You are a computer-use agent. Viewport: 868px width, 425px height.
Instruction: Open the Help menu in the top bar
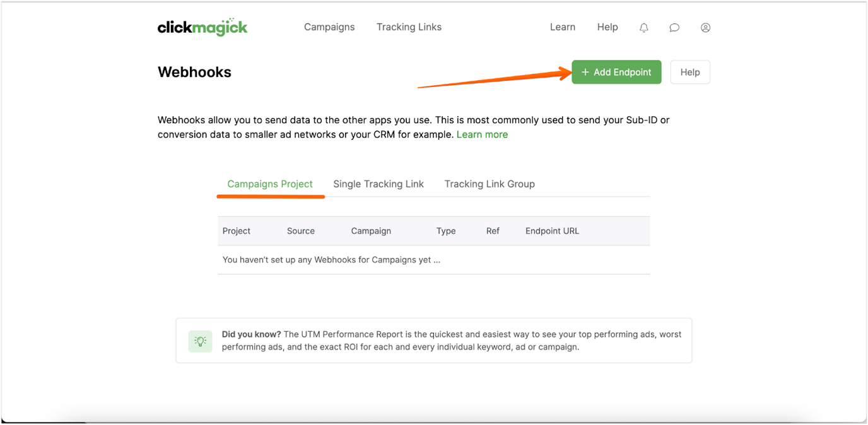[607, 26]
